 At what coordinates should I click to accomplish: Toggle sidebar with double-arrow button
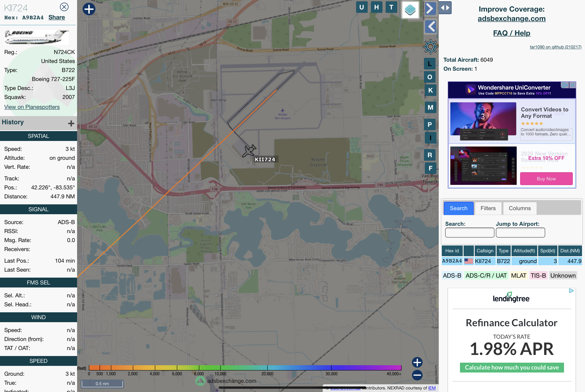click(x=445, y=8)
